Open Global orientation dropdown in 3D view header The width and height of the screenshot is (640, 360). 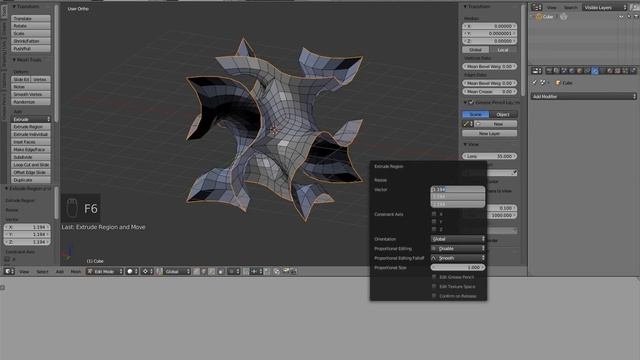(x=177, y=271)
